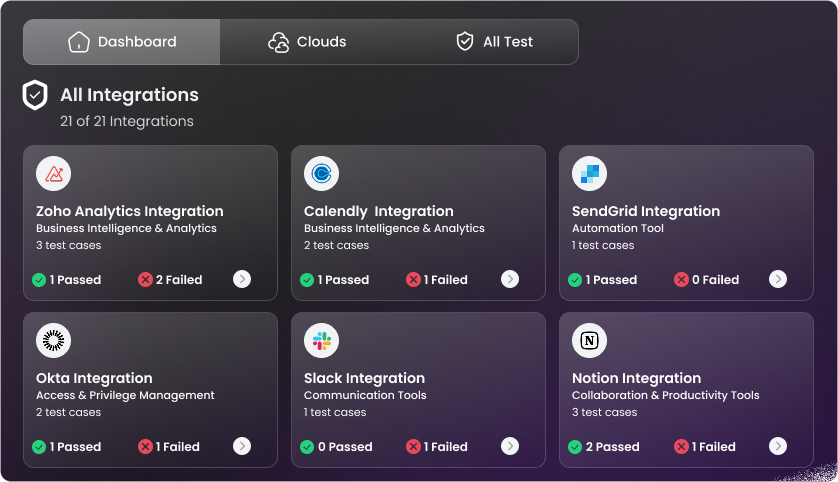Click the All Integrations shield icon
This screenshot has height=482, width=838.
coord(36,96)
